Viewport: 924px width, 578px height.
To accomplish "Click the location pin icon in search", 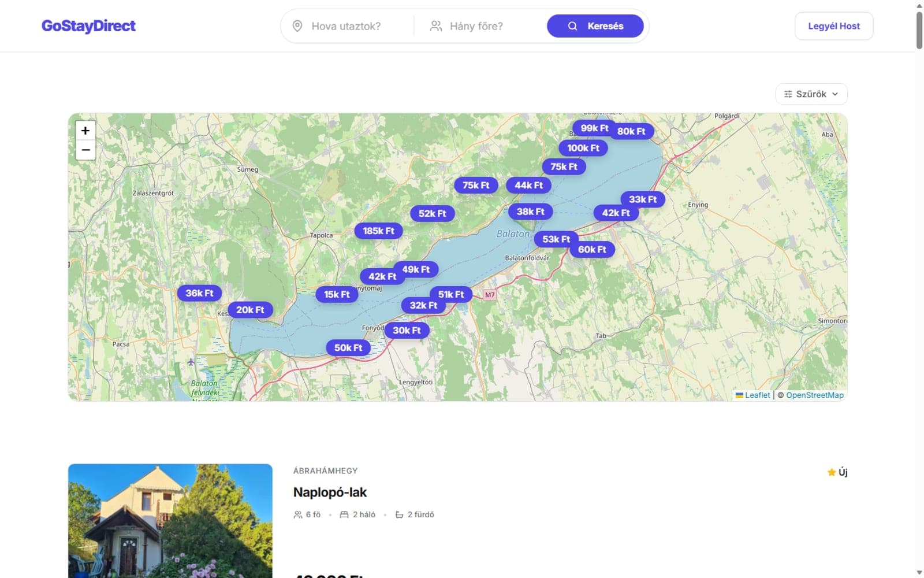I will point(297,26).
